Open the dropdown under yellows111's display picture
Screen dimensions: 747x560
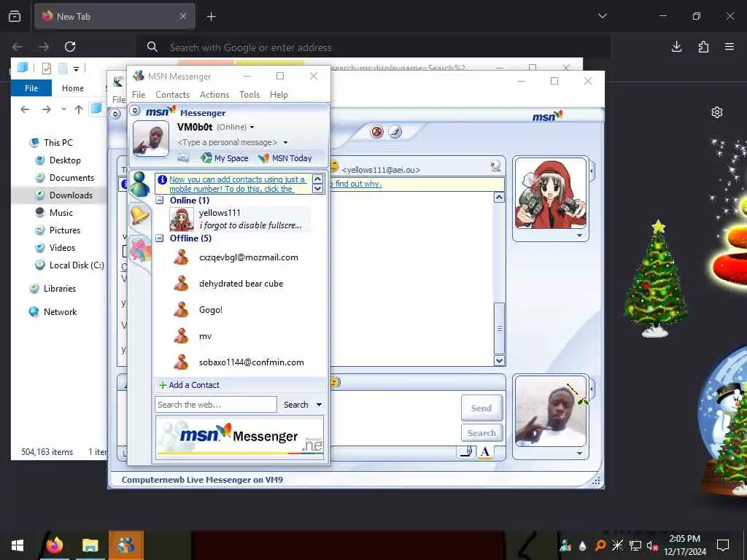[579, 236]
